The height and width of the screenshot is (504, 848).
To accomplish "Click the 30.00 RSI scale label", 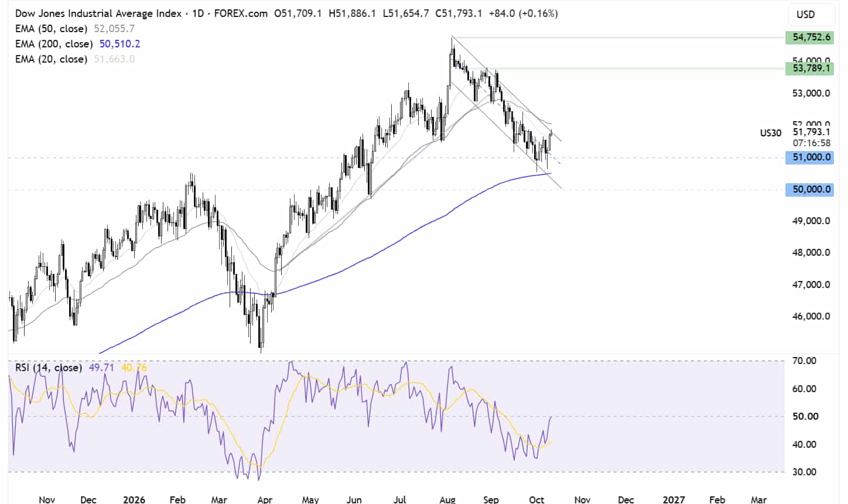I will tap(805, 472).
